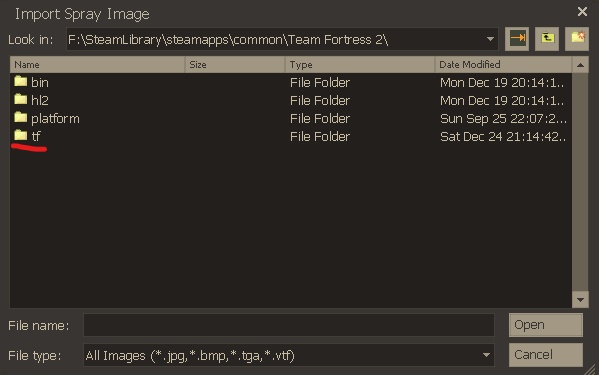Click File Folder type in platform row
Viewport: 599px width, 375px height.
pos(320,118)
